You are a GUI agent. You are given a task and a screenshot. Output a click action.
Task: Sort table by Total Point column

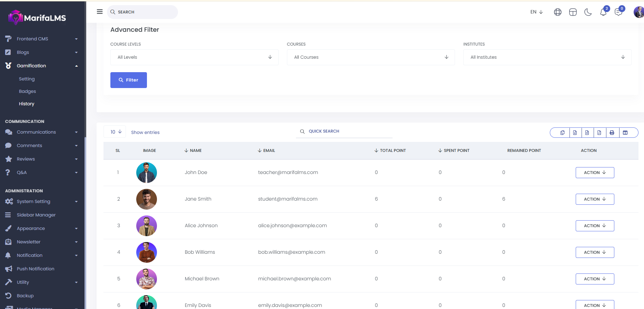393,151
